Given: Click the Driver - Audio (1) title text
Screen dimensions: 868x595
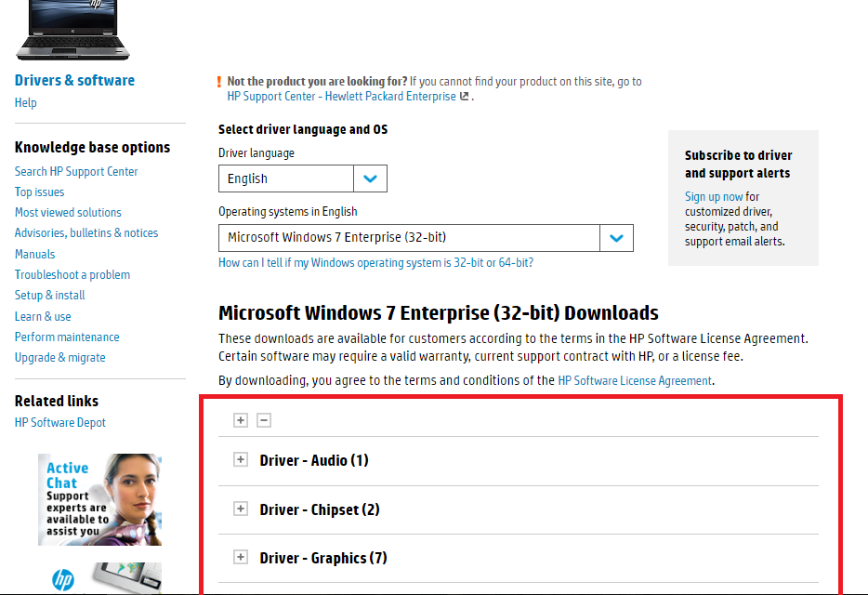Looking at the screenshot, I should coord(314,460).
